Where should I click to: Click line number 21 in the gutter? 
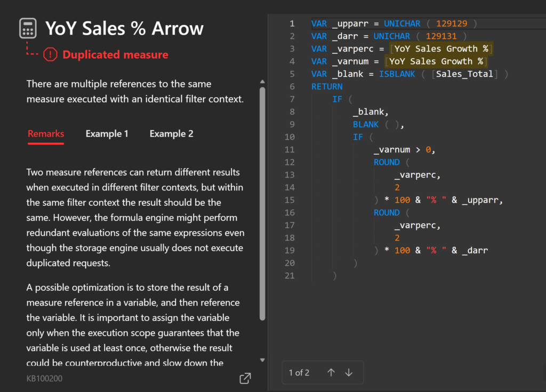tap(289, 275)
